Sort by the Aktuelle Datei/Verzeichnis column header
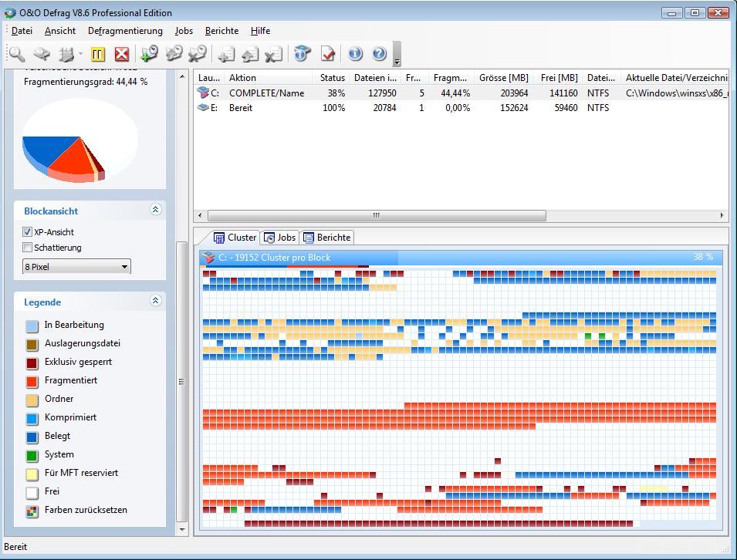Image resolution: width=737 pixels, height=560 pixels. coord(675,77)
